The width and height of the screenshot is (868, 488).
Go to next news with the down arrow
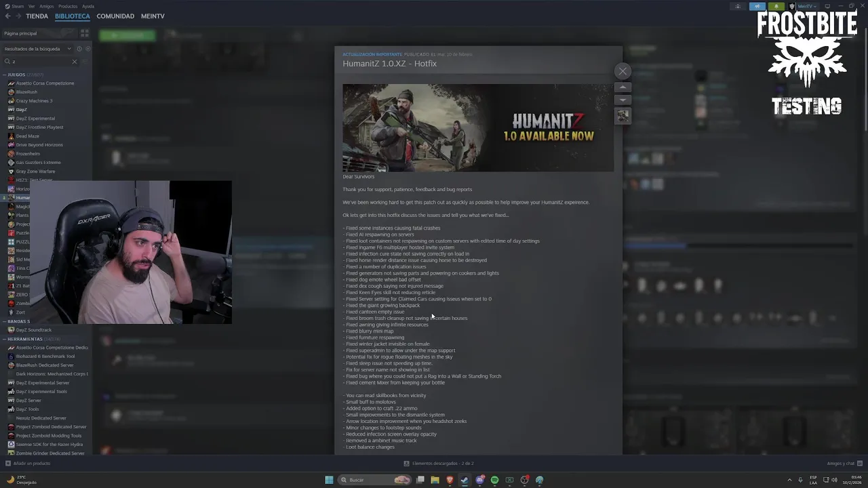click(x=623, y=100)
